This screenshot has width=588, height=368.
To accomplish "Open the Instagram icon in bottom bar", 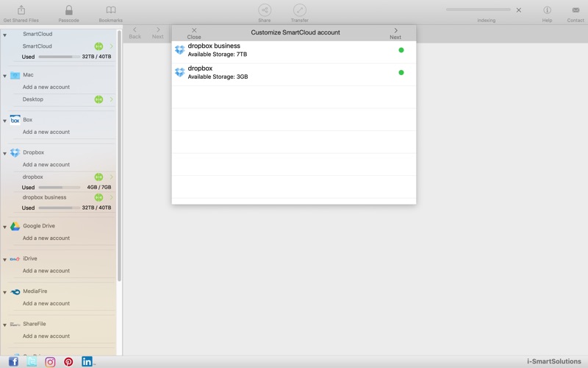I will point(50,361).
